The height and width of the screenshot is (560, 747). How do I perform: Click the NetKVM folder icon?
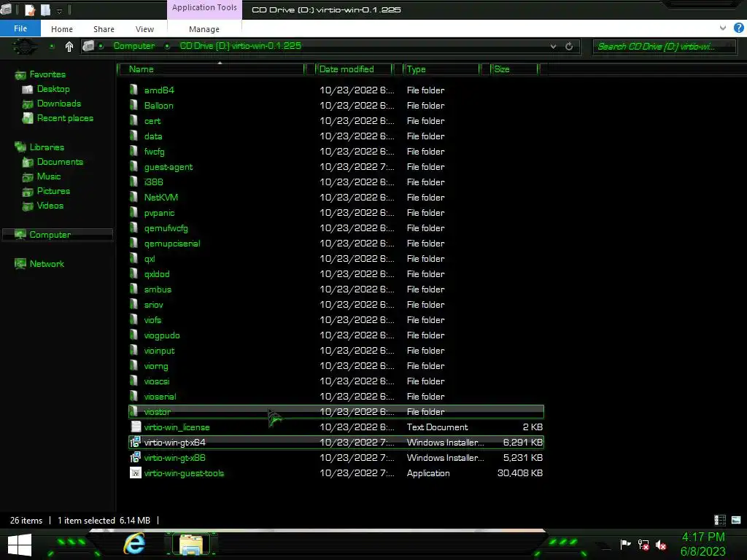(x=134, y=197)
